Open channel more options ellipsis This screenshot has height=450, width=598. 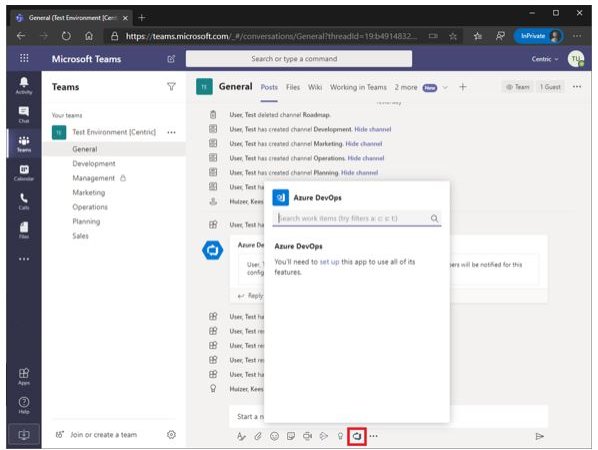(x=577, y=87)
